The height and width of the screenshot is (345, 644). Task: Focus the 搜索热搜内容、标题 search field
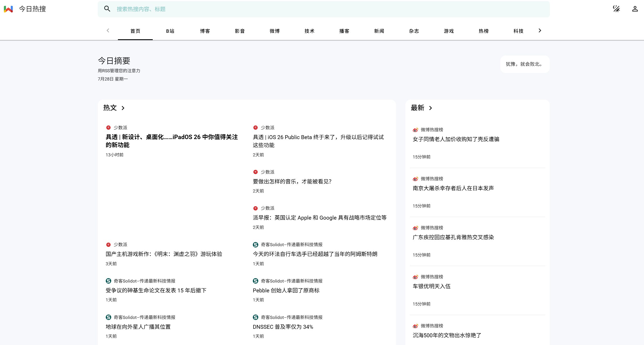pos(324,9)
